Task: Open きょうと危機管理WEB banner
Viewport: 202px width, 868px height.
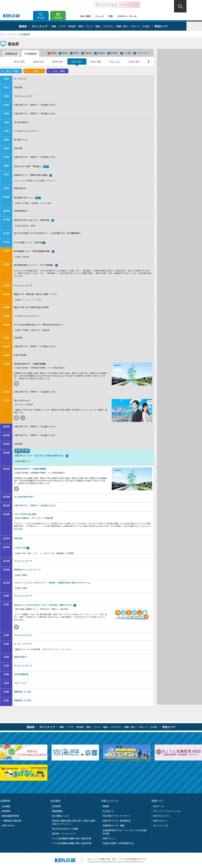Action: pos(178,752)
